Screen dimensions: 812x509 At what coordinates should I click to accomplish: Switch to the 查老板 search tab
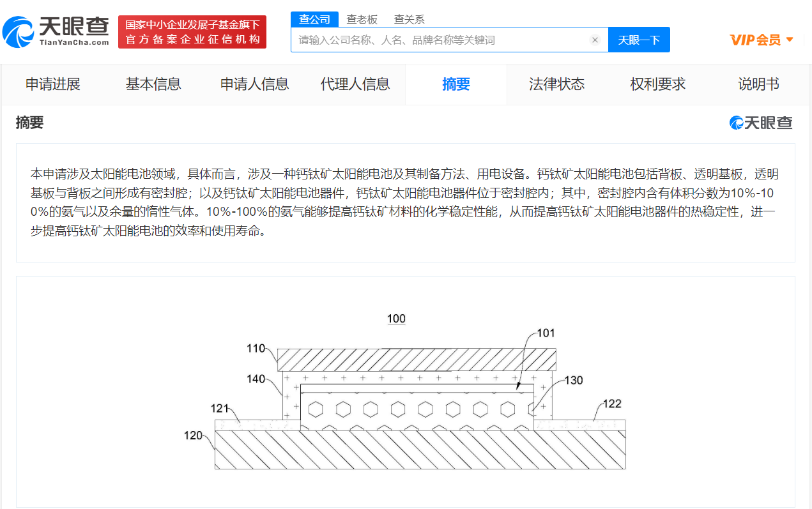click(x=361, y=19)
